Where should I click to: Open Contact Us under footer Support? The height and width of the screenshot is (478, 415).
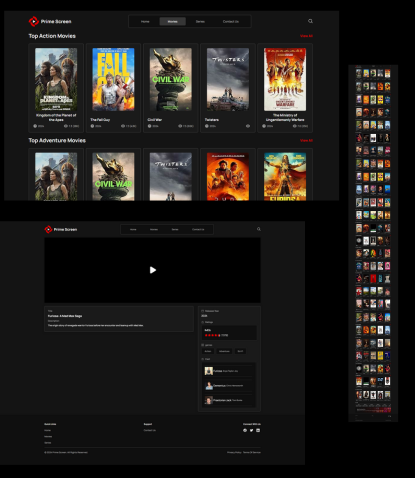(x=150, y=430)
